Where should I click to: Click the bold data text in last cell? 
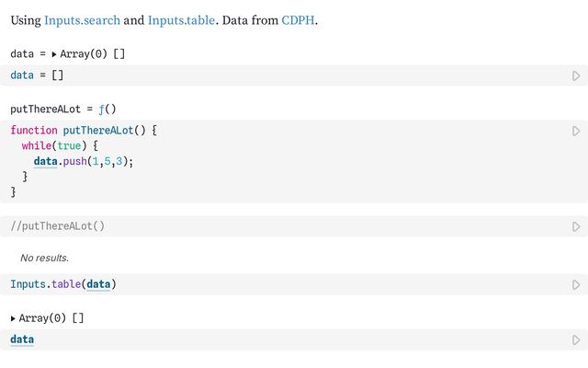22,339
